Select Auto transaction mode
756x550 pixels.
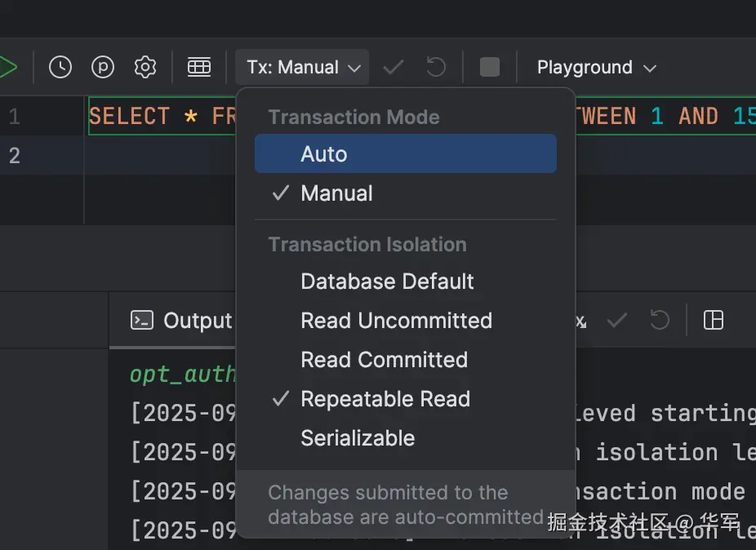(324, 154)
